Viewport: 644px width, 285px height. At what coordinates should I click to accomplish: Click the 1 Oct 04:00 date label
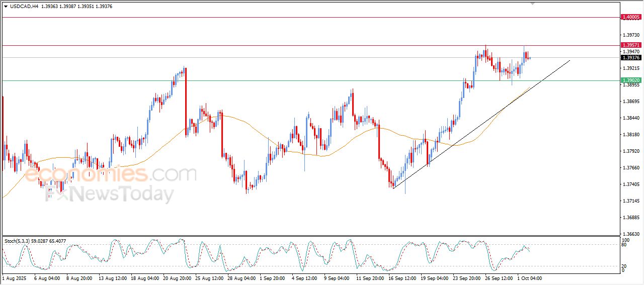tap(529, 278)
